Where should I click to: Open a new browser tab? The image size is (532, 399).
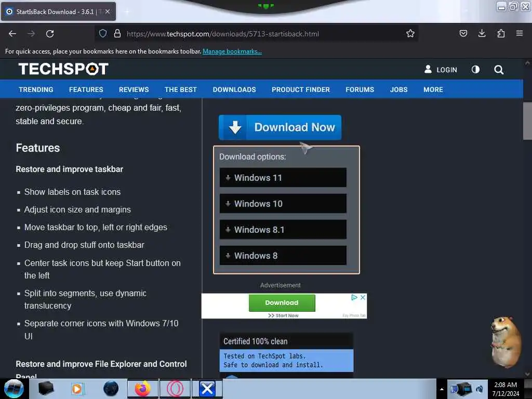pos(127,11)
